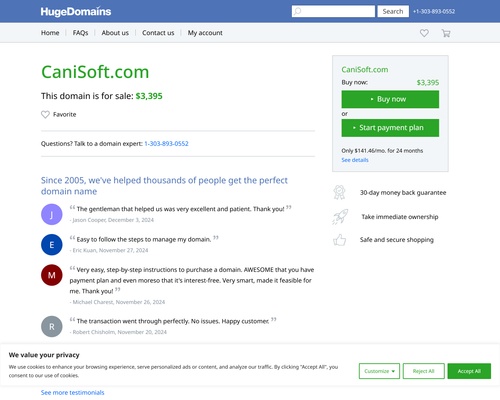
Task: Open See details link for payment plan
Action: click(355, 160)
